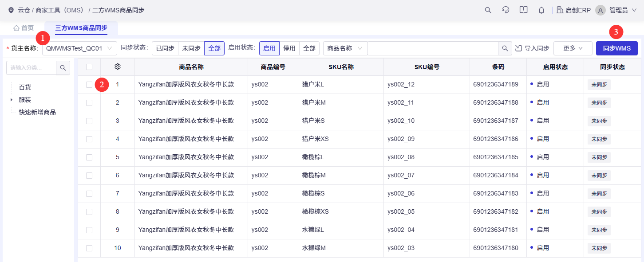644x262 pixels.
Task: Focus the 请输入分类 category search field
Action: click(31, 68)
